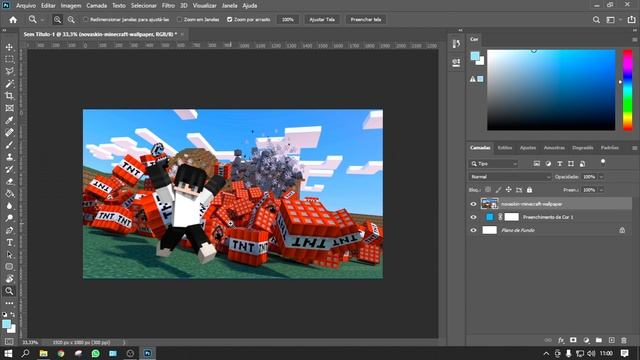The width and height of the screenshot is (640, 360).
Task: Hide the Preenchimento de Cor 1 layer
Action: click(473, 217)
